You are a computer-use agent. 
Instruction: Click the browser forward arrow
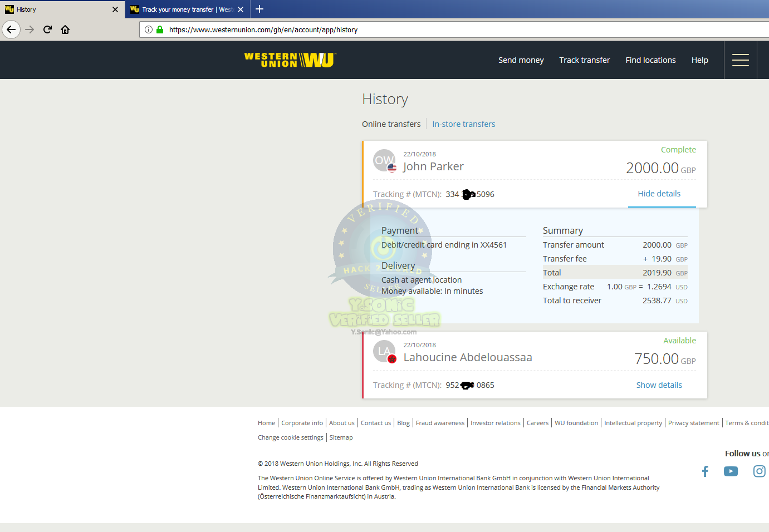click(30, 29)
